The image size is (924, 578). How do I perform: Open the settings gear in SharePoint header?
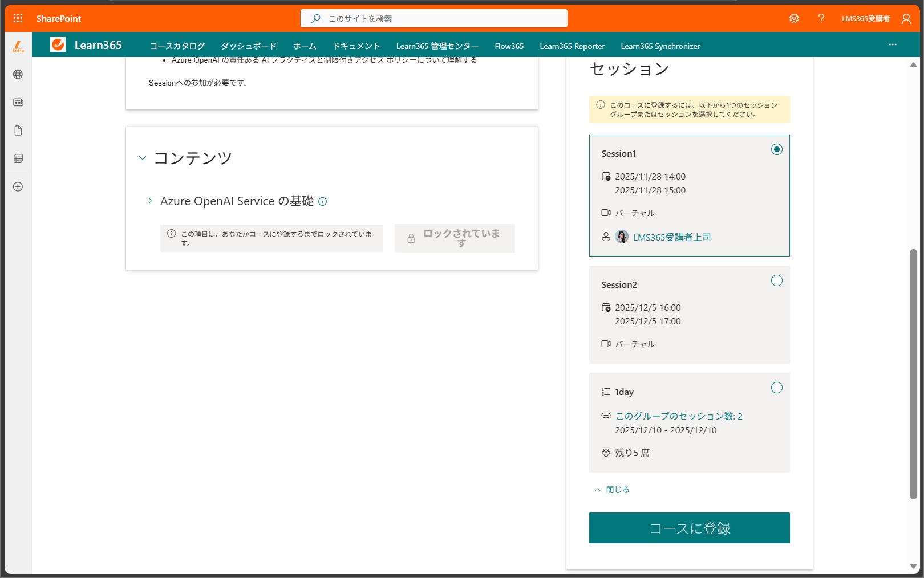coord(794,18)
